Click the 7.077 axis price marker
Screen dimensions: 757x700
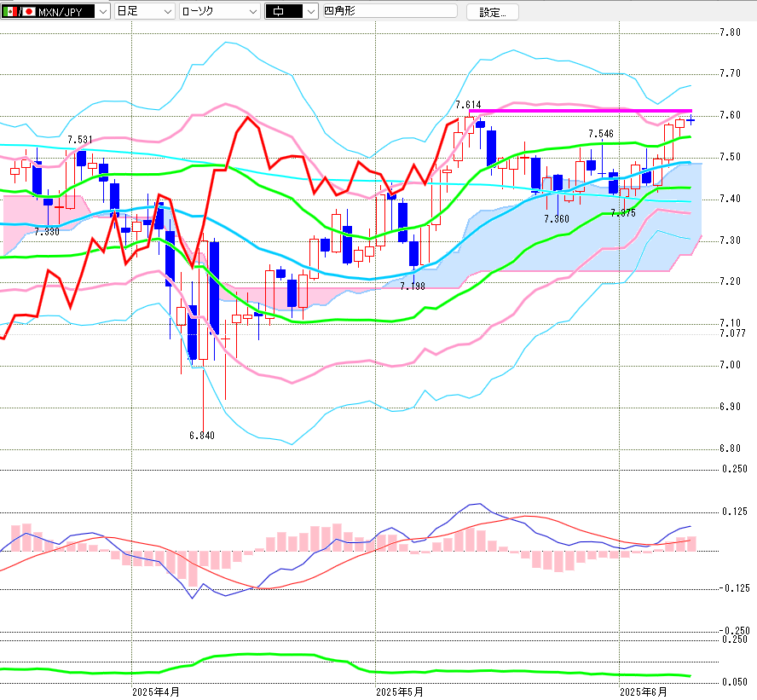click(732, 333)
